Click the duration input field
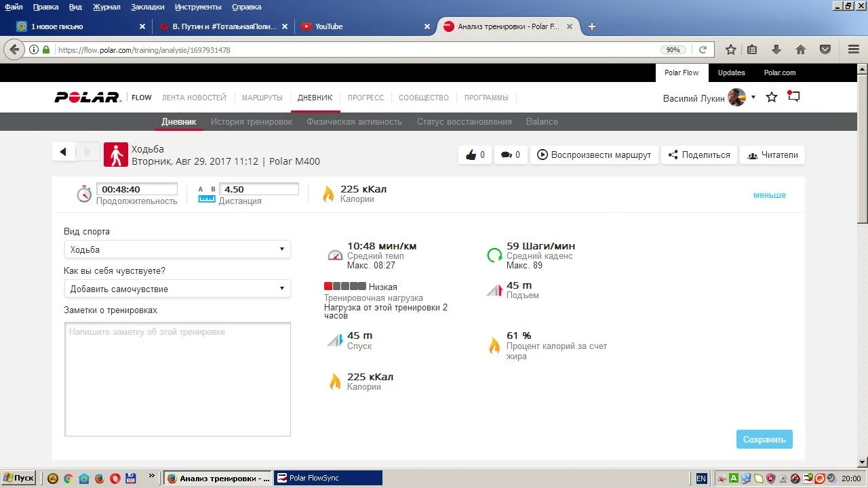This screenshot has width=868, height=488. click(x=136, y=190)
